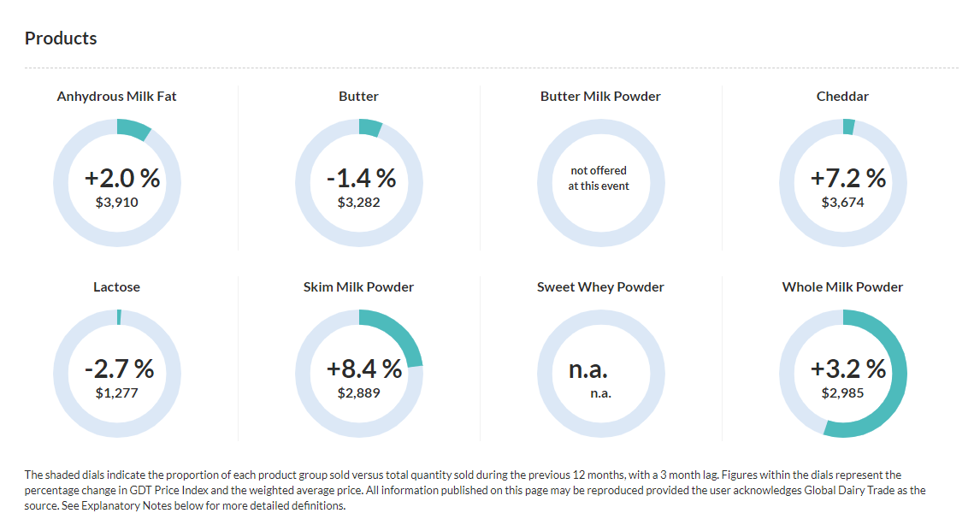The image size is (980, 525).
Task: Select the +7.2 % Cheddar change figure
Action: 847,179
